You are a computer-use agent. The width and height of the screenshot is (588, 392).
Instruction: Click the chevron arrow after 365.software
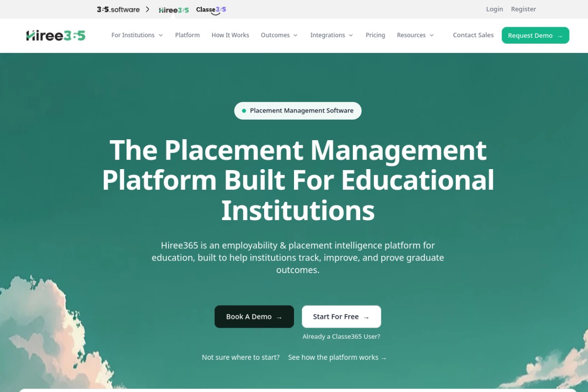pyautogui.click(x=147, y=9)
